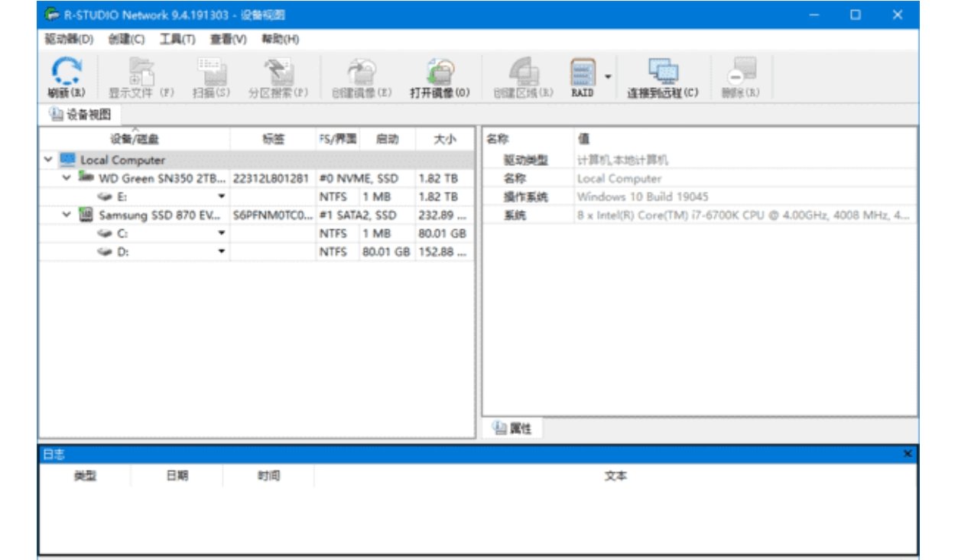958x560 pixels.
Task: Click the 文本 log column header
Action: point(615,476)
